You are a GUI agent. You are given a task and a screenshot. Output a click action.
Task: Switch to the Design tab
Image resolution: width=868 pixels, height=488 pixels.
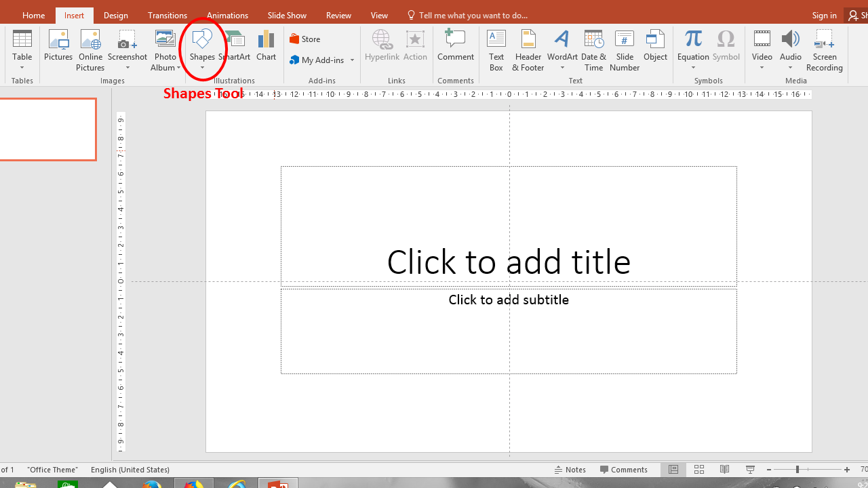pos(115,15)
